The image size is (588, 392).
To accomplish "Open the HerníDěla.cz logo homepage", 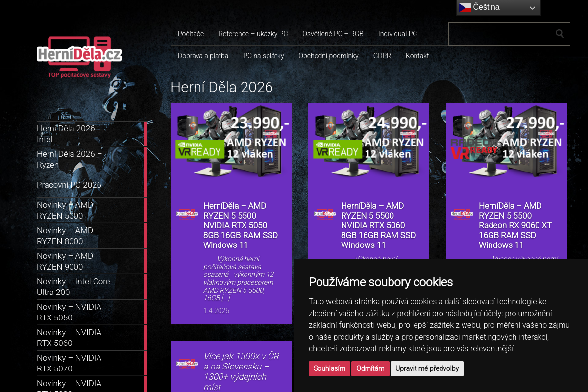I will point(79,57).
